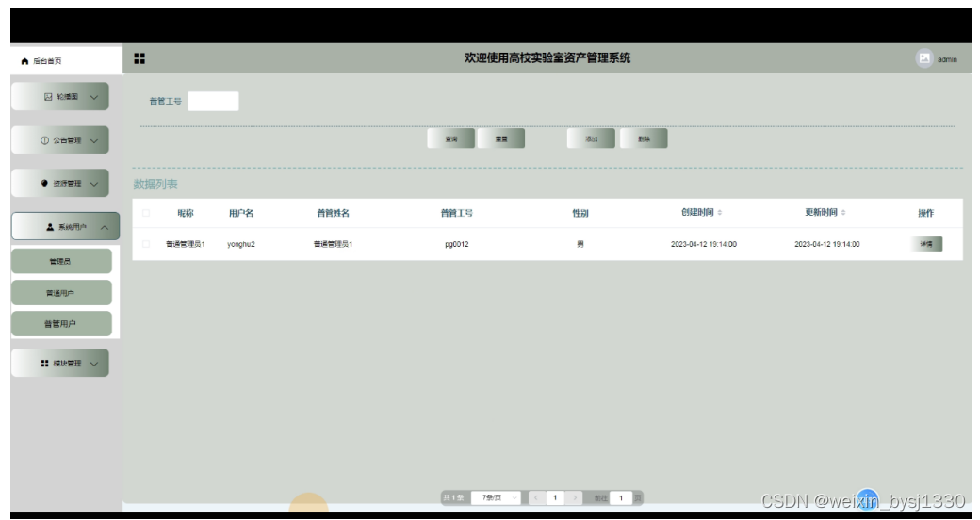Click the 普管姓名 column header
The width and height of the screenshot is (980, 520).
click(x=334, y=213)
